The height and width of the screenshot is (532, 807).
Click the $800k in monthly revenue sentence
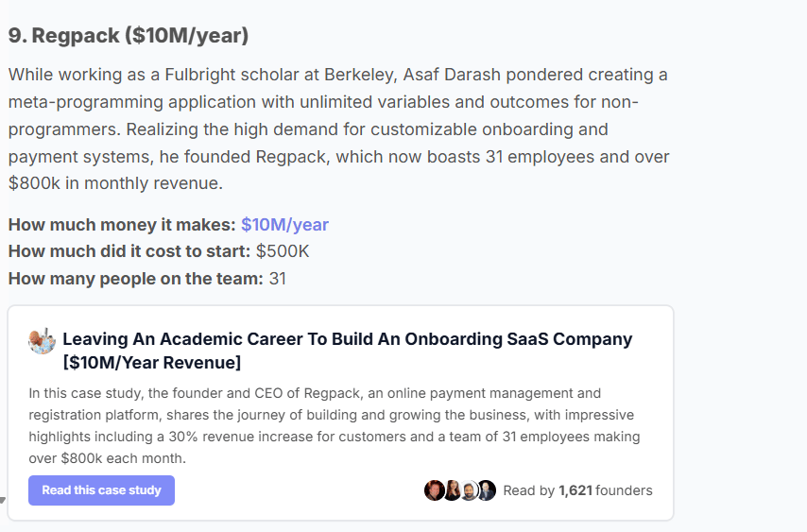tap(116, 183)
